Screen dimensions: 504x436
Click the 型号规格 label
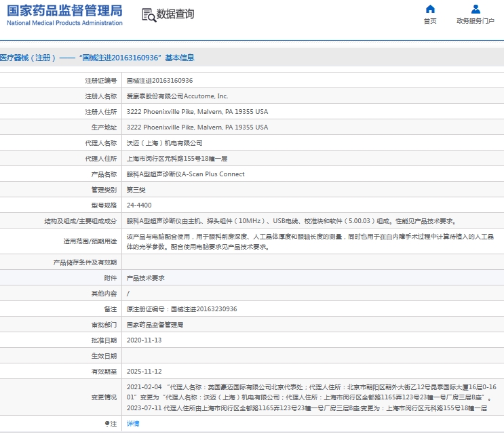(104, 205)
